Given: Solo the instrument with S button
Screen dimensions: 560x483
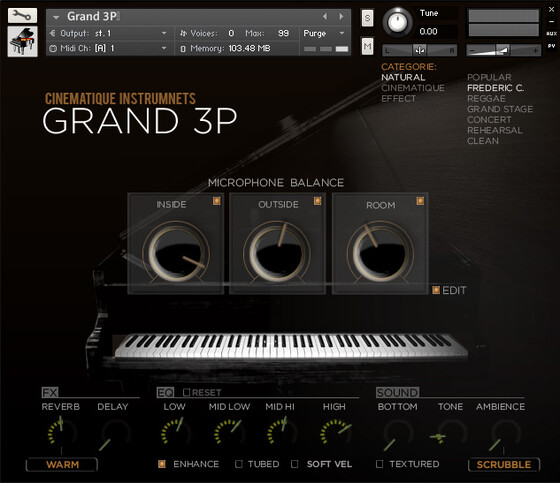Looking at the screenshot, I should 367,18.
